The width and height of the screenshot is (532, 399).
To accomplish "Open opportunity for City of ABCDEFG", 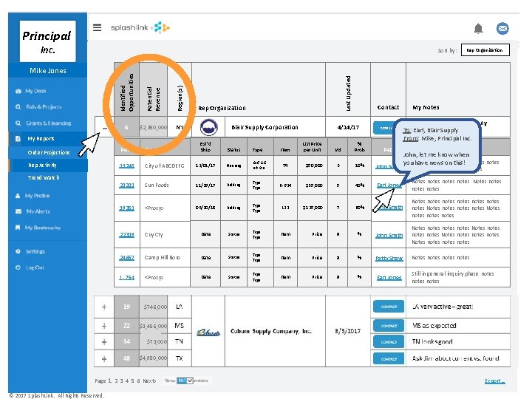I will 126,166.
